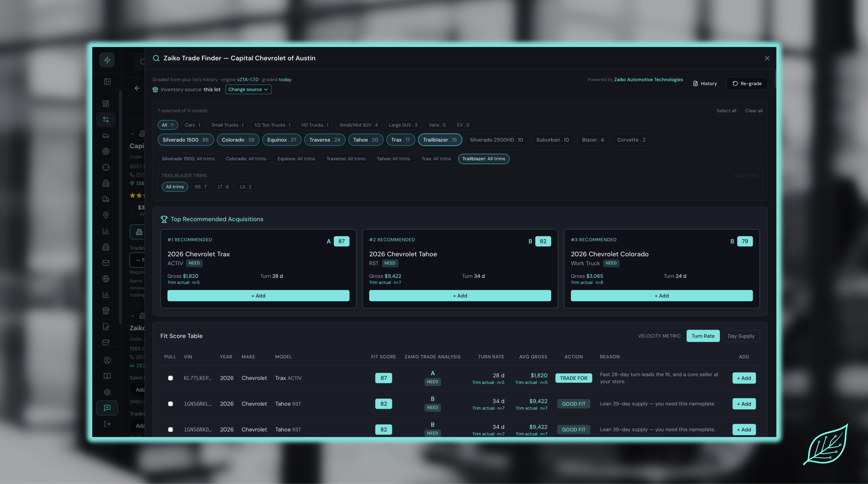Open the storefront sidebar icon

pos(106,311)
